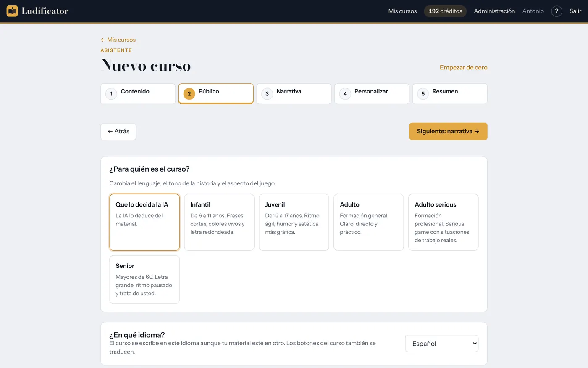Click the 'Nuevo curso' page title
Image resolution: width=588 pixels, height=368 pixels.
coord(146,66)
